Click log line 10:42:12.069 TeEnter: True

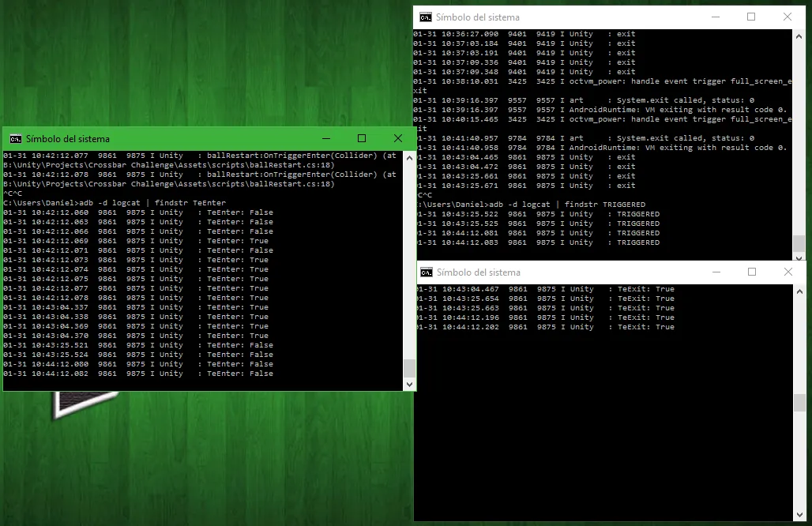tap(136, 241)
